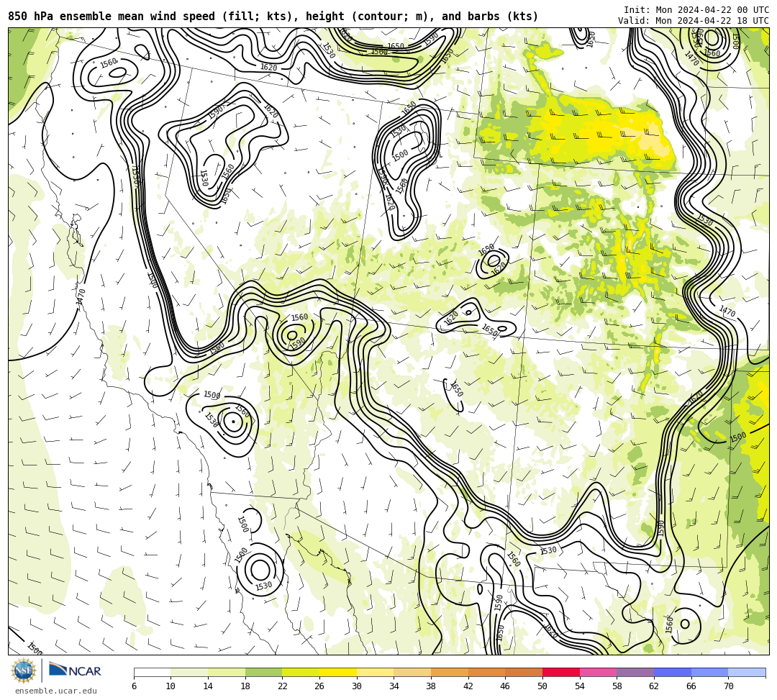Screen dimensions: 777x700
Task: Click the colorbar tick label 66
Action: [691, 686]
